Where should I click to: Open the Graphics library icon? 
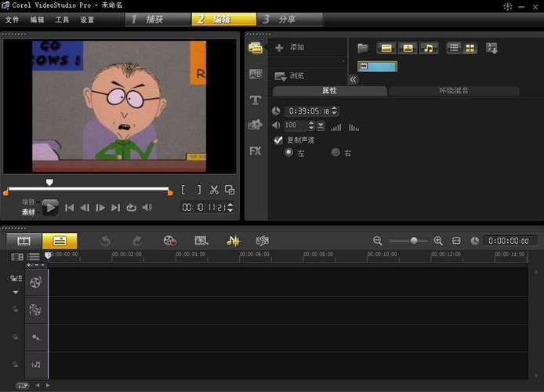point(256,125)
